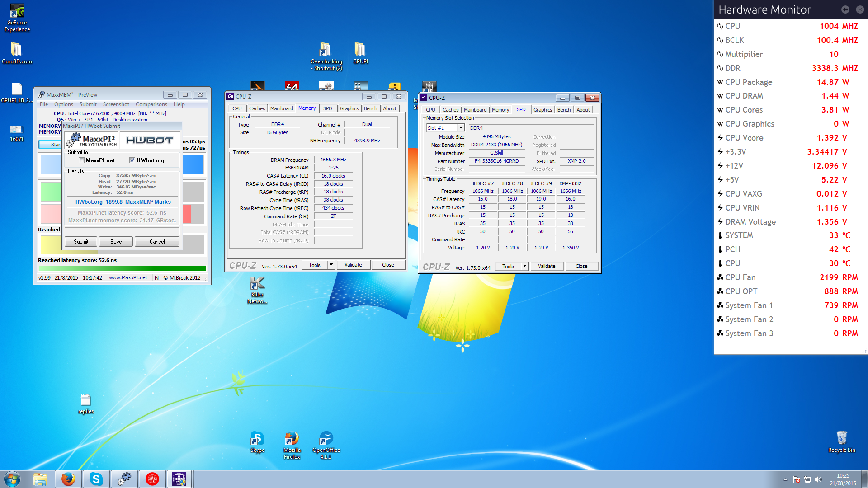Launch the Killer Network desktop shortcut
Screen dimensions: 868x488
point(257,291)
